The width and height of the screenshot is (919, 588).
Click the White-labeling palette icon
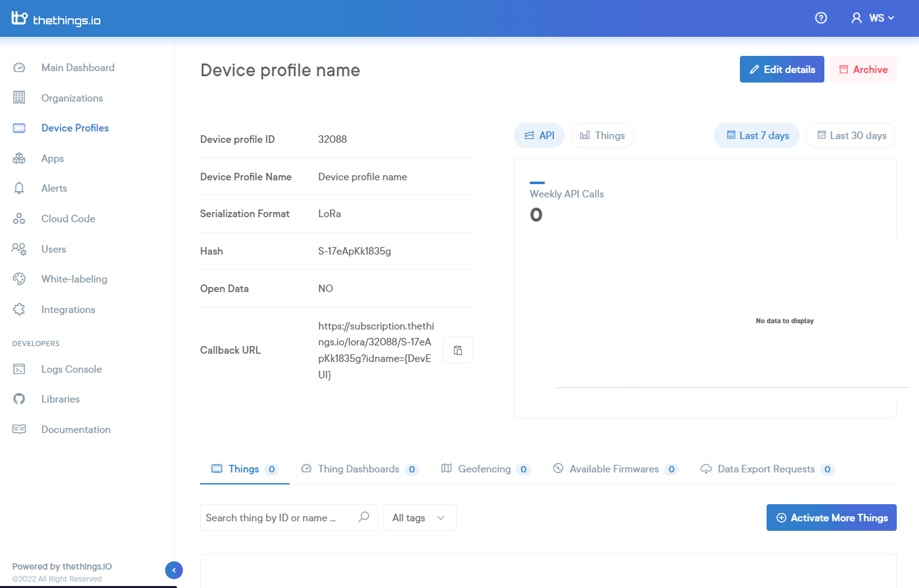coord(19,279)
